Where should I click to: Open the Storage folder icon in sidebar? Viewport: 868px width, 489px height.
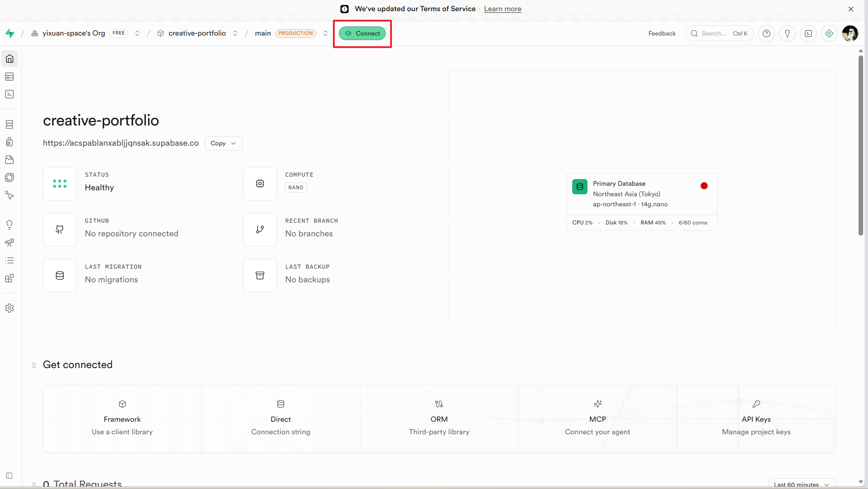pyautogui.click(x=9, y=160)
